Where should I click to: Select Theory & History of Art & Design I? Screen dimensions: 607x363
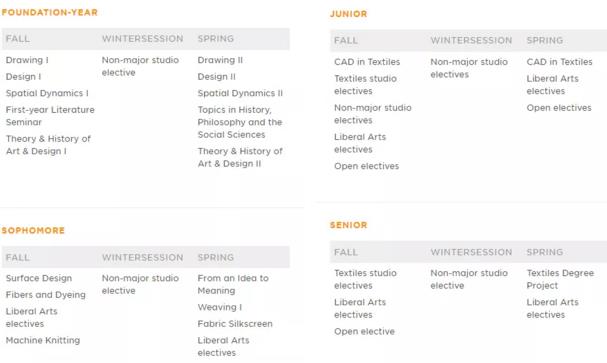click(x=48, y=145)
